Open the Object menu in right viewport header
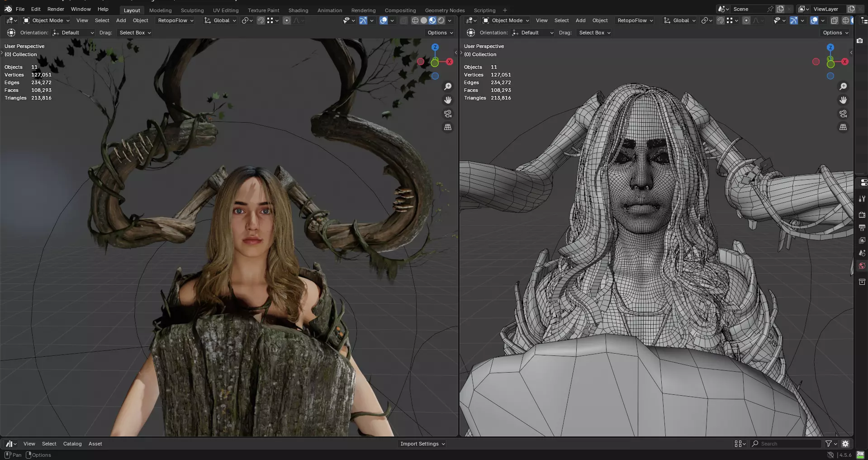868x460 pixels. [x=600, y=20]
